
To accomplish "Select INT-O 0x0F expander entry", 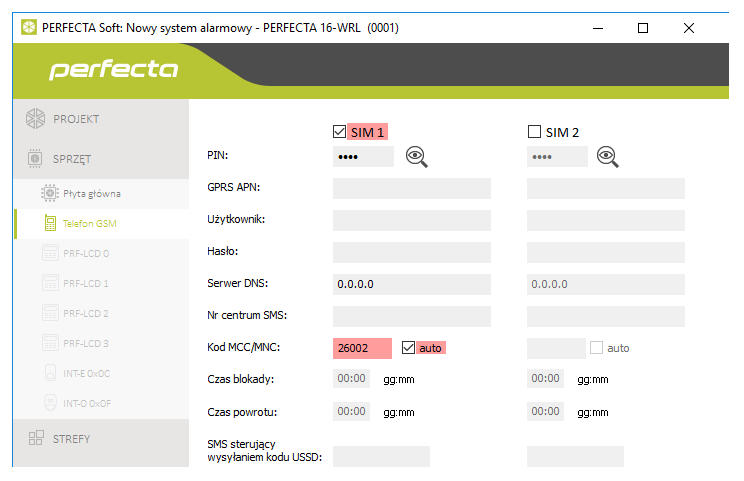I will 101,403.
